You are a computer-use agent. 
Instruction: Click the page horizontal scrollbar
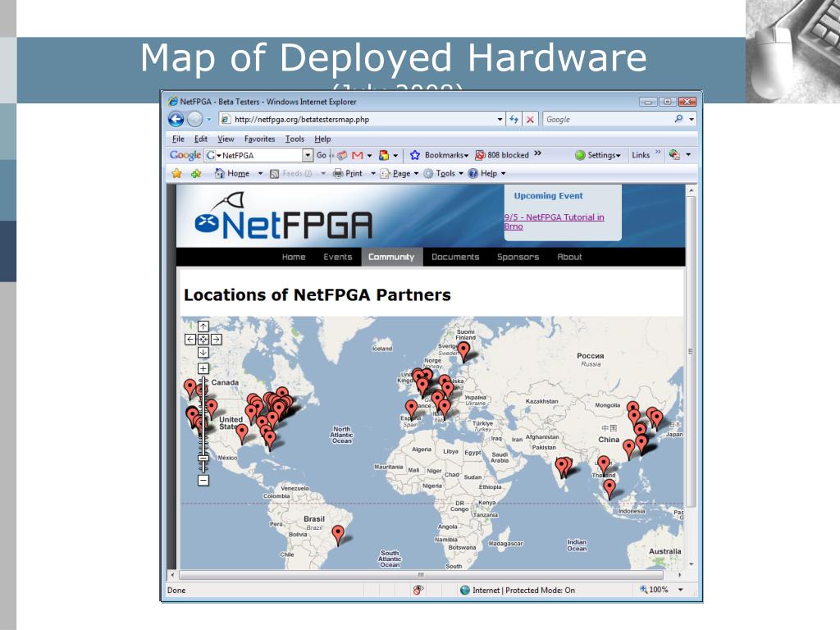[421, 575]
